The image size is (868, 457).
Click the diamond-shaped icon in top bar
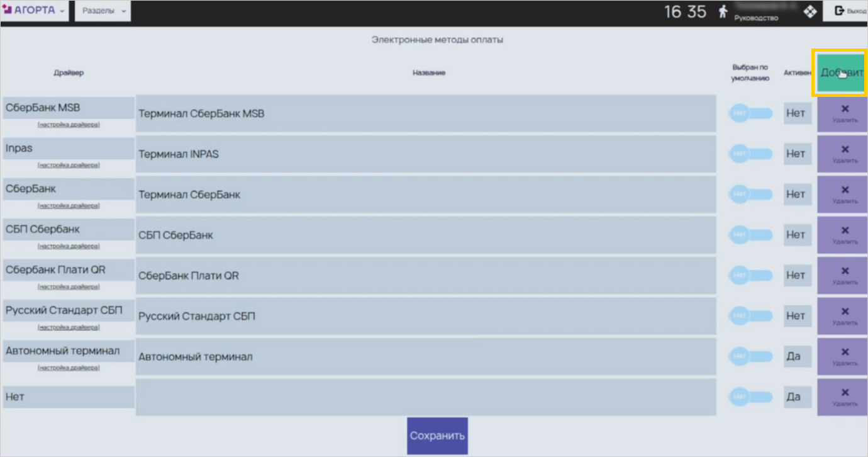(x=810, y=11)
